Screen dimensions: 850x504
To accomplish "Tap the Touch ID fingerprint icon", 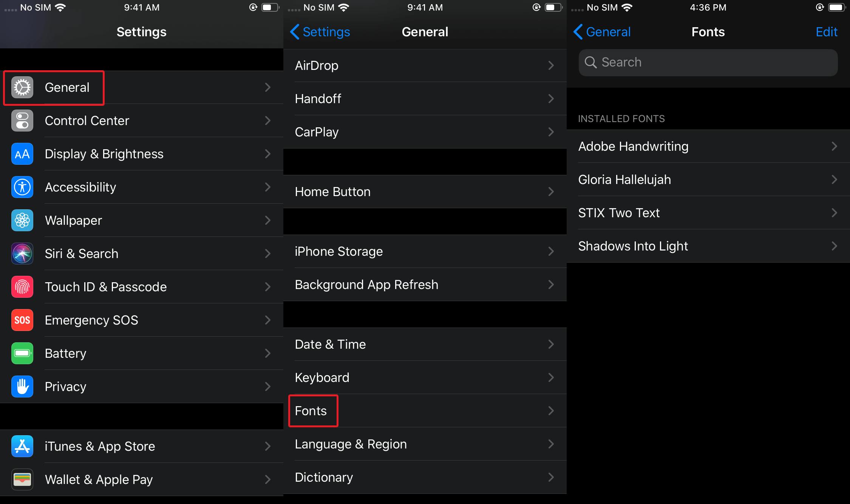I will (x=22, y=287).
